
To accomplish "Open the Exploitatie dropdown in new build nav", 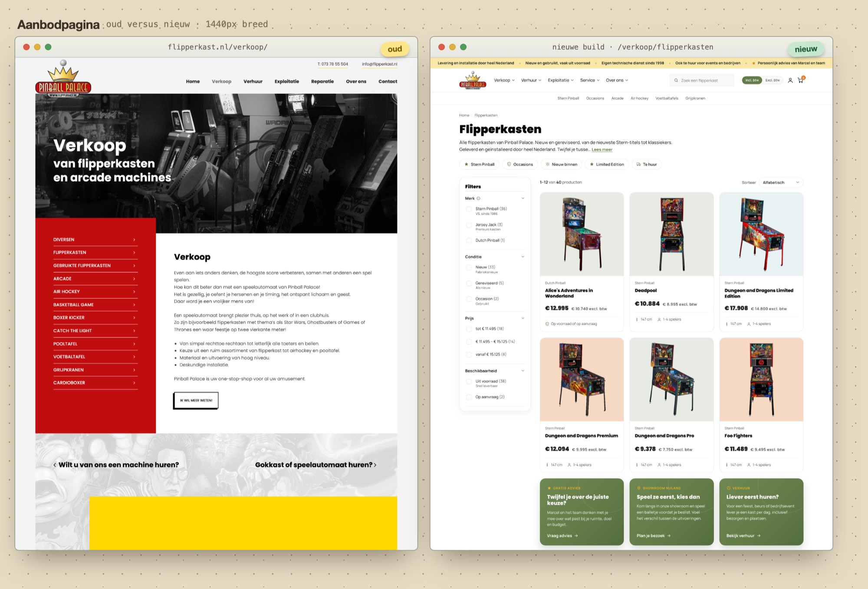I will point(561,80).
